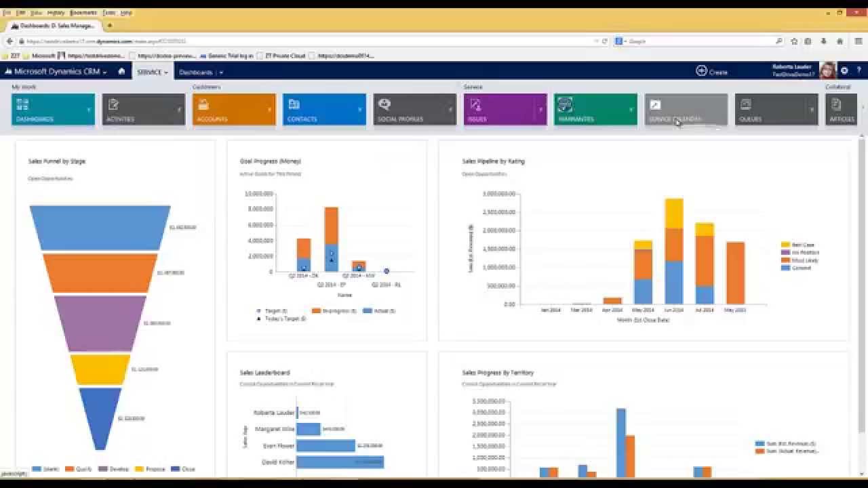Click the Jun 2014 pipeline bar

tap(674, 251)
